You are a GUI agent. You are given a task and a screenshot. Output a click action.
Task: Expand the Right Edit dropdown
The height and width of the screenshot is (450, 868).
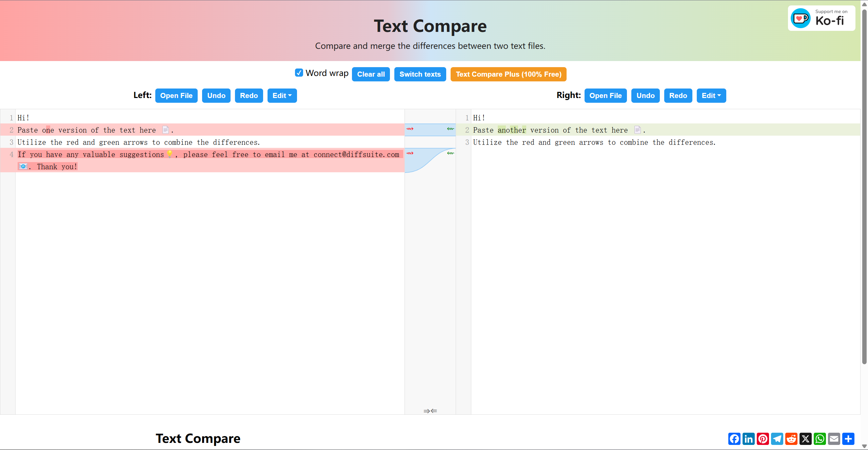click(x=711, y=96)
